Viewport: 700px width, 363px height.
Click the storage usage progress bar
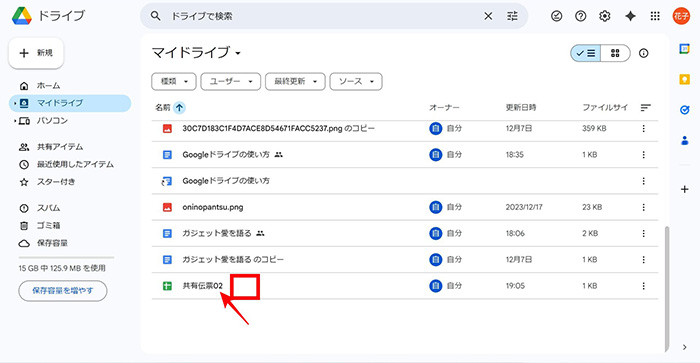(66, 258)
